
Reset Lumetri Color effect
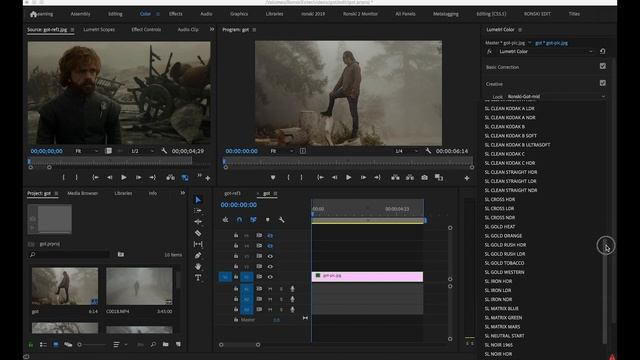coord(603,51)
